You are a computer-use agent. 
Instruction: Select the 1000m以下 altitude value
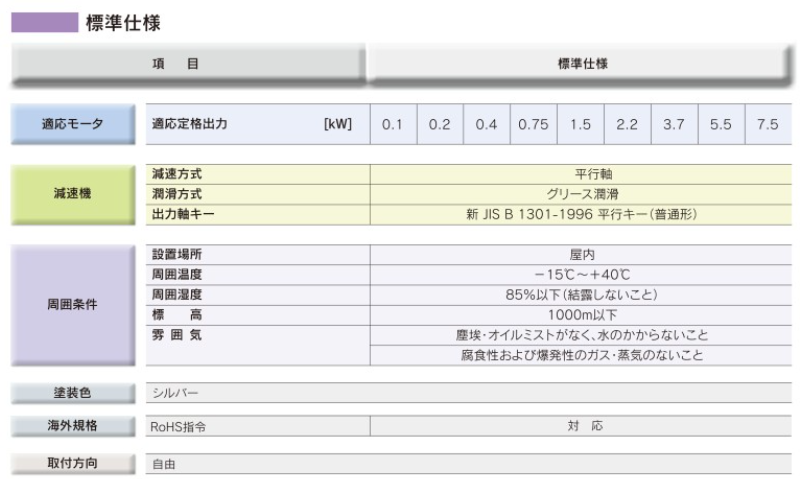tap(582, 315)
